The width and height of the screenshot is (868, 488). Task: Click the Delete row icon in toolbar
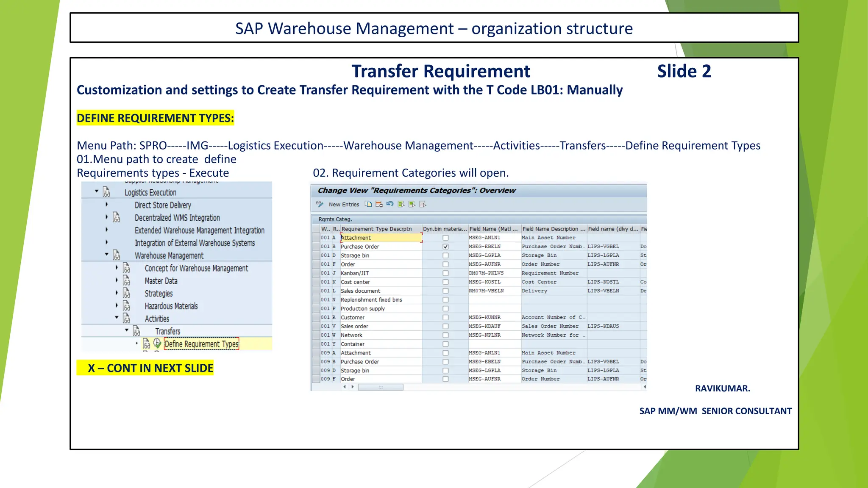[x=379, y=204]
